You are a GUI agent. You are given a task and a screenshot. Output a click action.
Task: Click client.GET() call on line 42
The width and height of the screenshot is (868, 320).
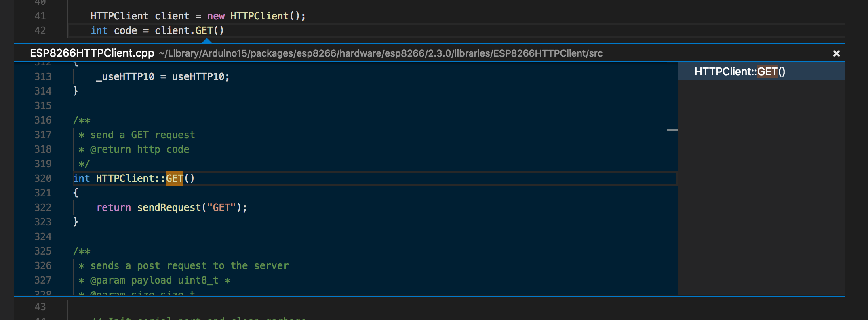coord(189,31)
